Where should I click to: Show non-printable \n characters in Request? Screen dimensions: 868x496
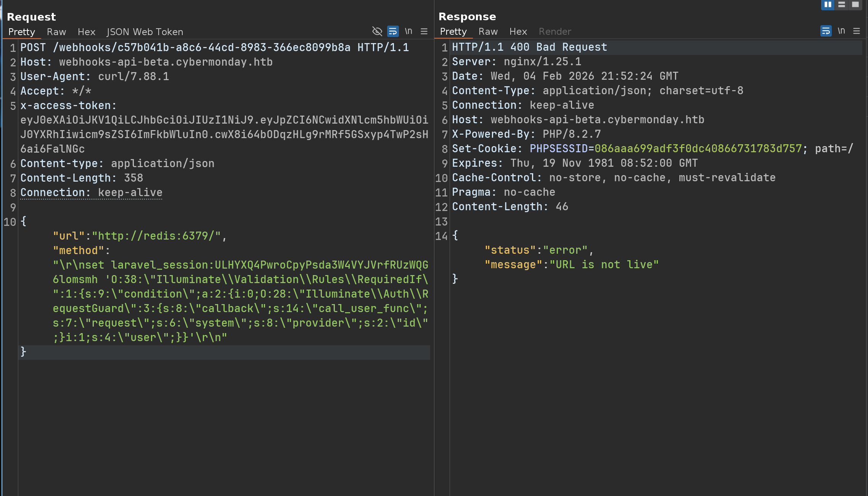[x=408, y=31]
